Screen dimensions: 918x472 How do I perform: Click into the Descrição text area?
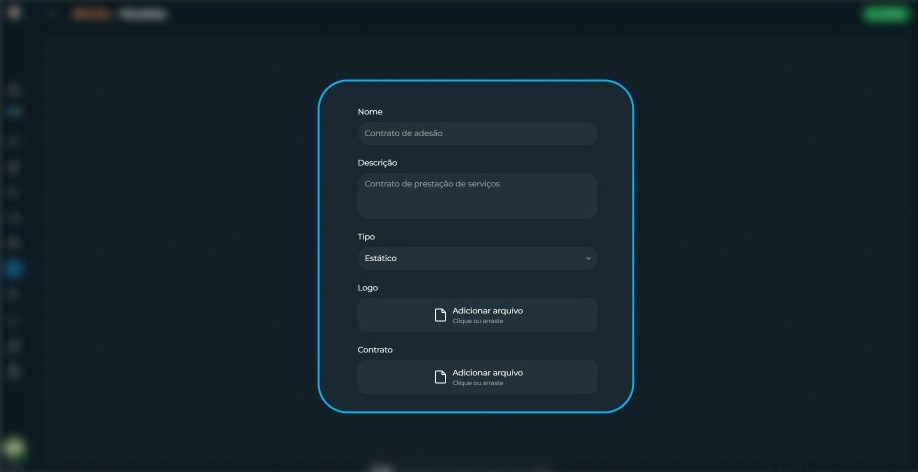[x=477, y=196]
